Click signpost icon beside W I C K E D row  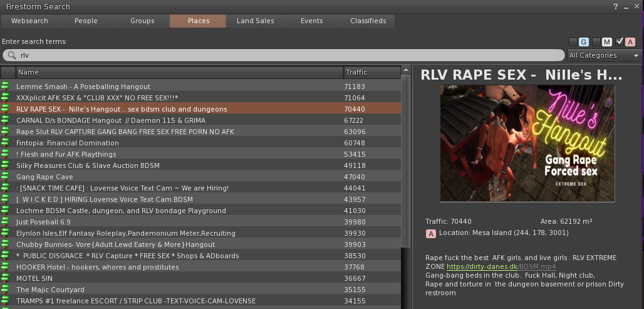click(x=6, y=199)
